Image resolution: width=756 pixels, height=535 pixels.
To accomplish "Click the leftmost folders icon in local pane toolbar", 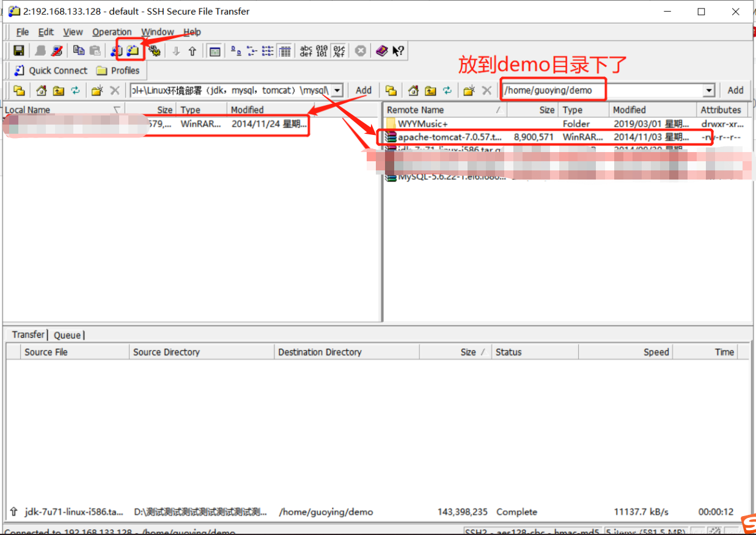I will pyautogui.click(x=20, y=90).
